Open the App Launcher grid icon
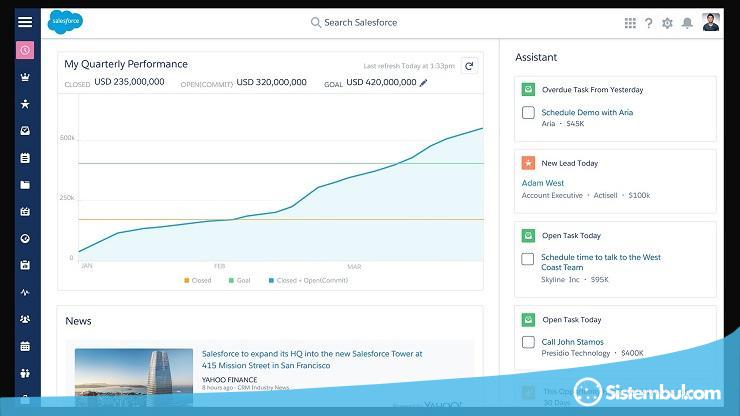The width and height of the screenshot is (740, 416). (630, 23)
